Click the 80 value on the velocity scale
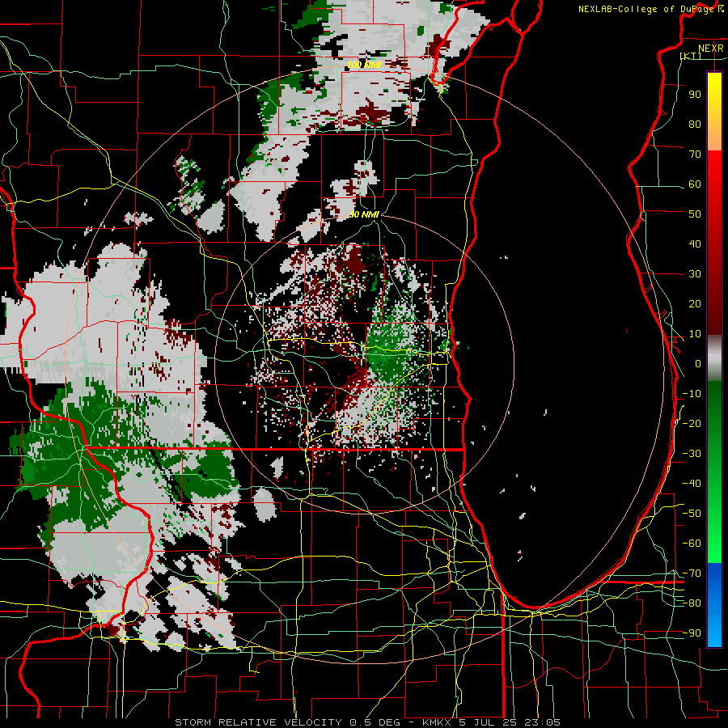Screen dimensions: 728x728 pyautogui.click(x=695, y=124)
